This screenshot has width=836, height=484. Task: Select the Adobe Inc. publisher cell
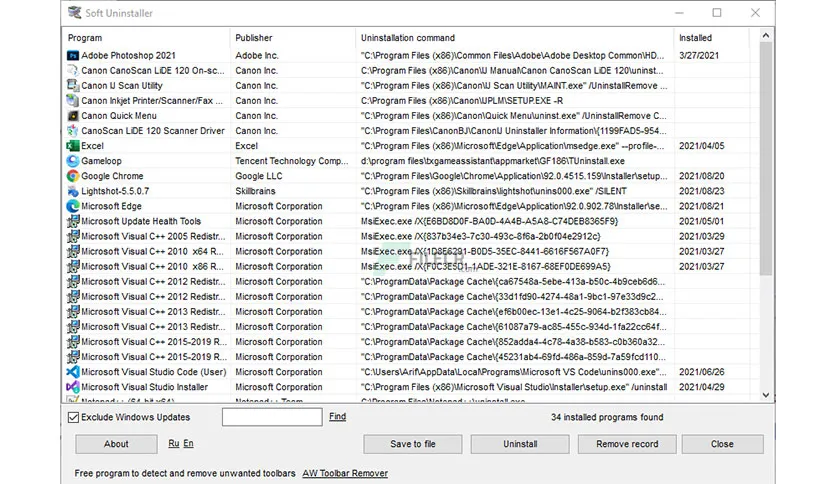click(x=257, y=55)
